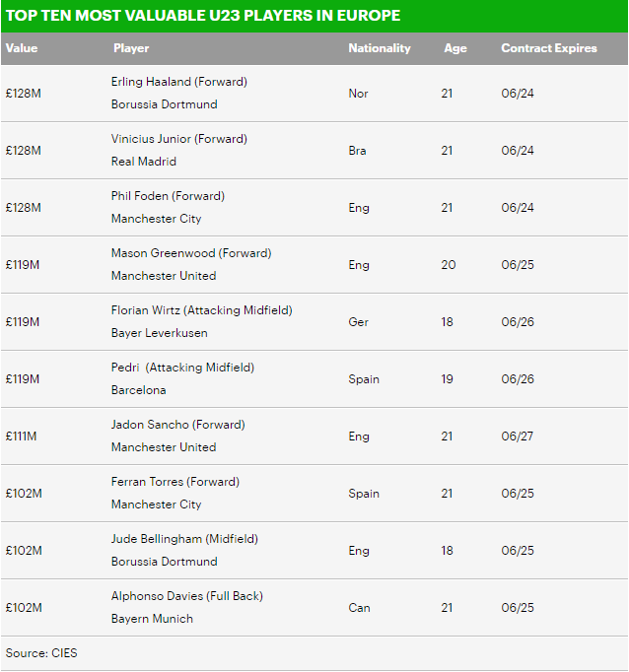The image size is (629, 672).
Task: Click Vinicius Junior (Forward) entry
Action: pyautogui.click(x=178, y=139)
